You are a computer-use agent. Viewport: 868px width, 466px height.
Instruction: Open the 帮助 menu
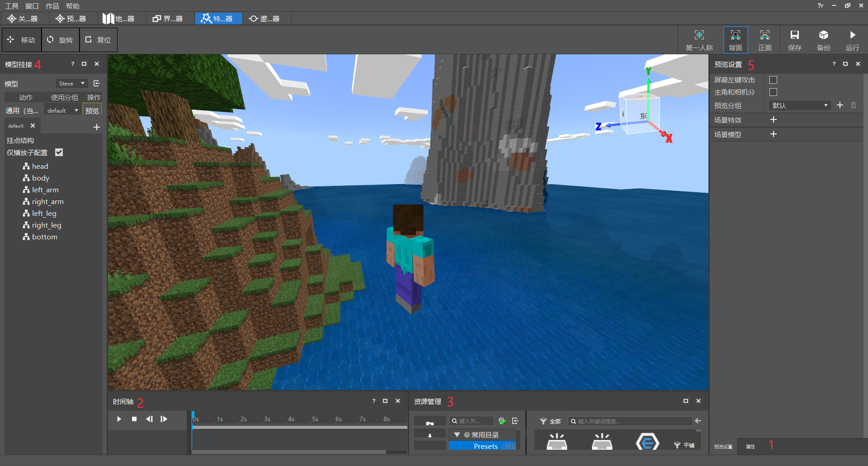[x=73, y=6]
